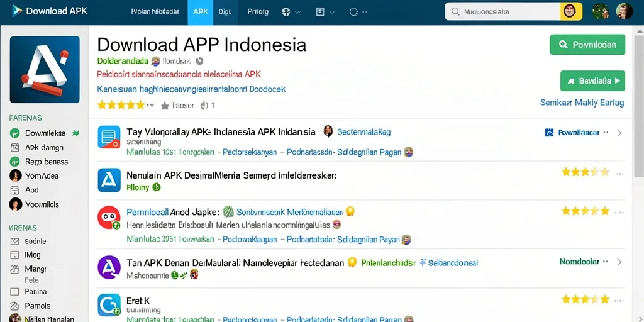Viewport: 644px width, 322px height.
Task: Select the Prinig menu item
Action: [x=258, y=11]
